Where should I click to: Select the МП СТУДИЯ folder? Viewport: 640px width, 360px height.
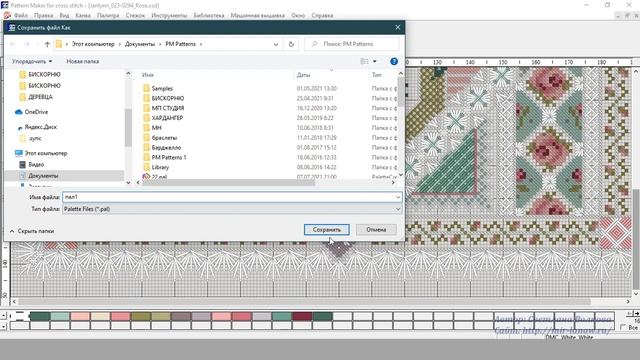(x=167, y=108)
